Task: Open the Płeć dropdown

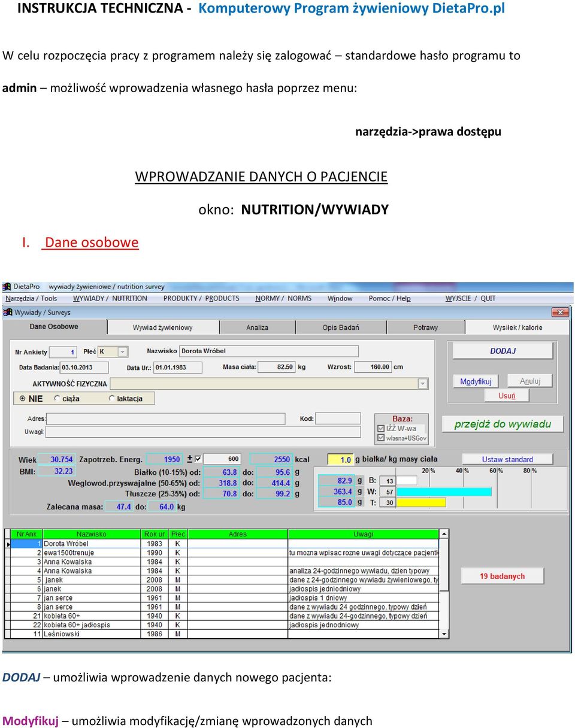Action: coord(122,352)
